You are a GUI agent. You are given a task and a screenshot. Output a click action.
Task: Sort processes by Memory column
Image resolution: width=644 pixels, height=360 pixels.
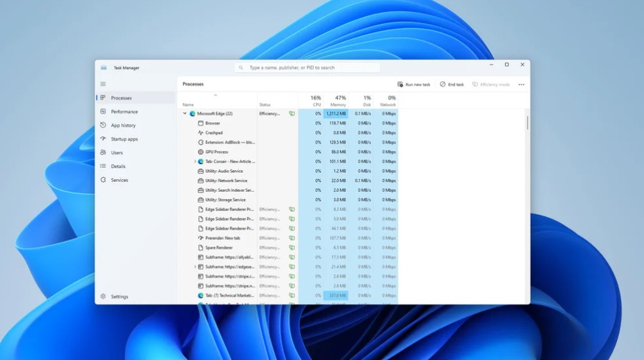click(x=336, y=101)
